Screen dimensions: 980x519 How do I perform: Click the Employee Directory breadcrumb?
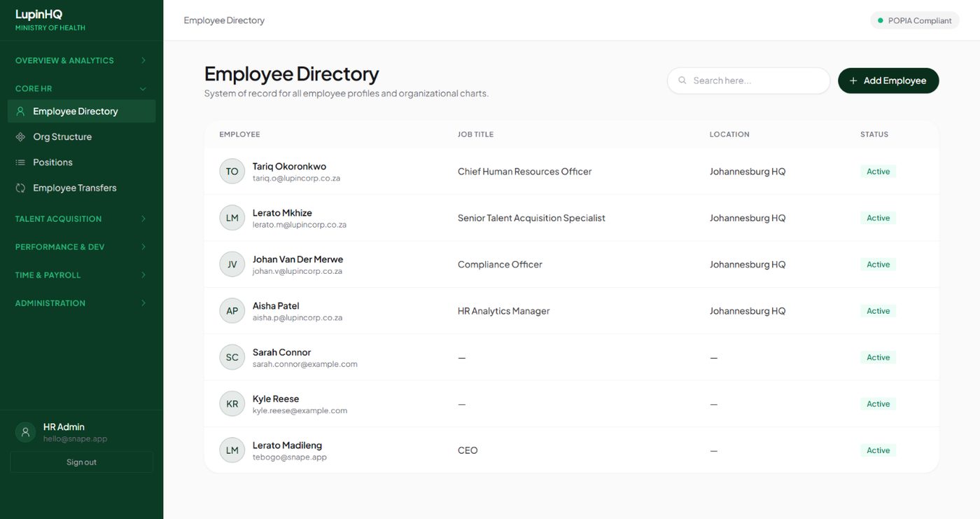click(x=224, y=20)
